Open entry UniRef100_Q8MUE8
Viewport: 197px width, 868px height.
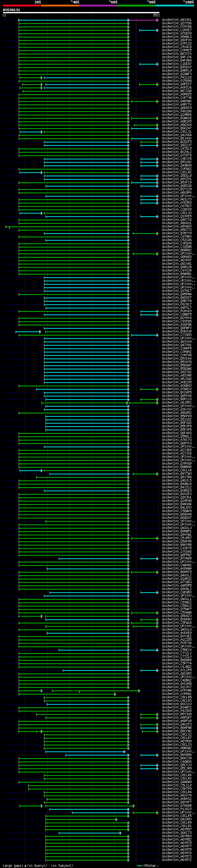click(x=177, y=257)
